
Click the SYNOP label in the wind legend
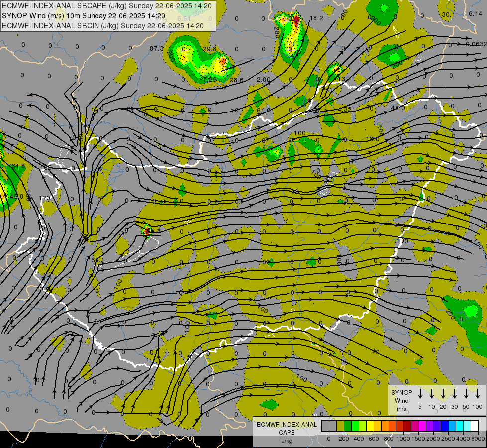tap(401, 393)
